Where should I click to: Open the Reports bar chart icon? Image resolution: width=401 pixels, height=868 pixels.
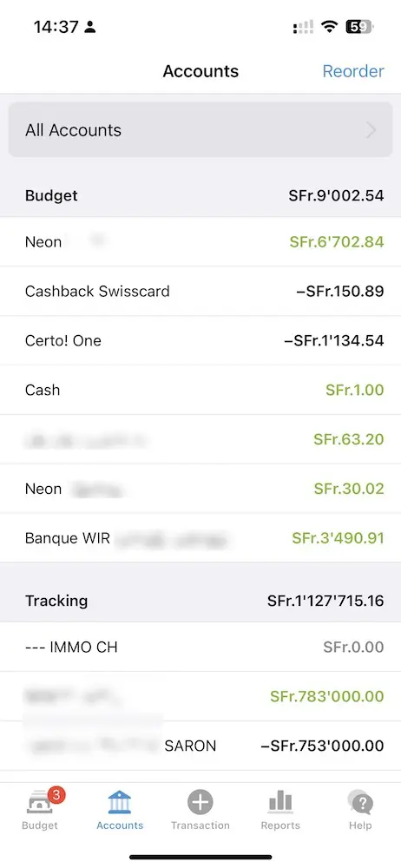(280, 802)
